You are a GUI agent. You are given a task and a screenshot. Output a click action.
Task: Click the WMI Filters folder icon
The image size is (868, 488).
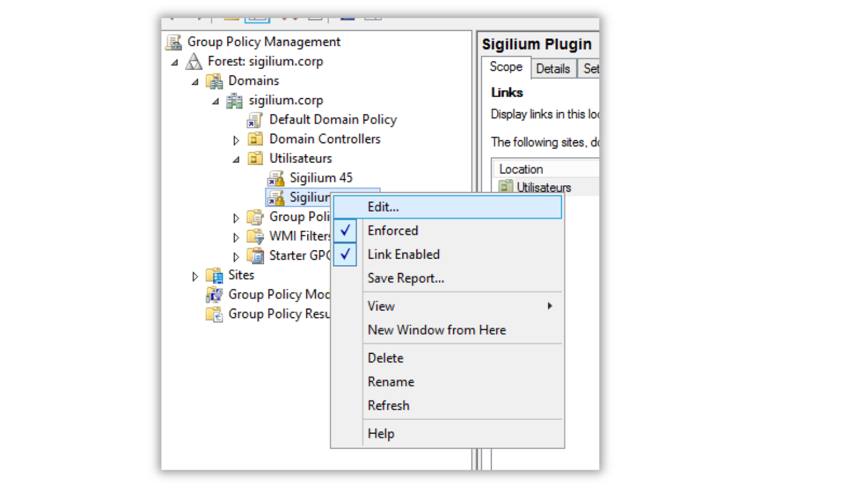tap(255, 236)
